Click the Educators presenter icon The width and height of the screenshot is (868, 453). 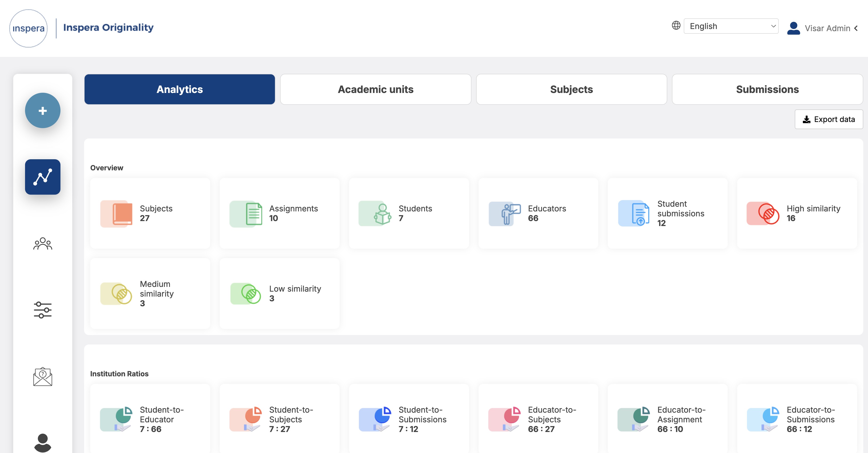[x=505, y=213]
